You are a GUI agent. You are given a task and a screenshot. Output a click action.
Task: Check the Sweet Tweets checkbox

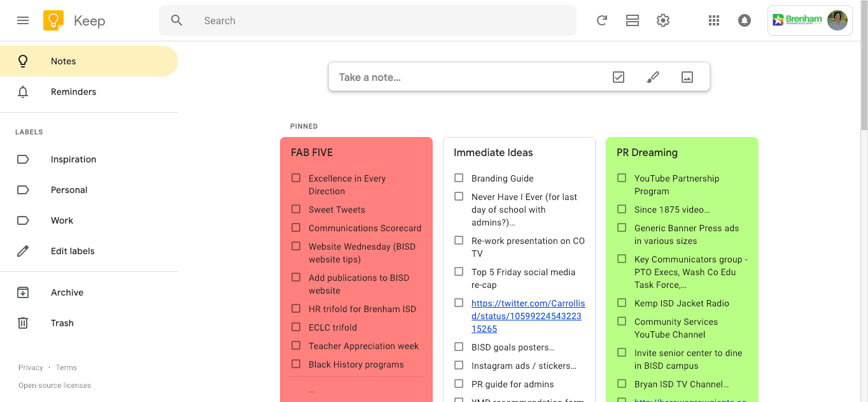pos(296,209)
